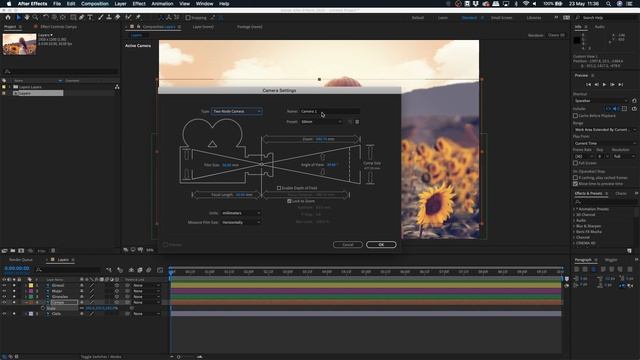This screenshot has width=640, height=360.
Task: Open the Animation menu
Action: coord(162,4)
